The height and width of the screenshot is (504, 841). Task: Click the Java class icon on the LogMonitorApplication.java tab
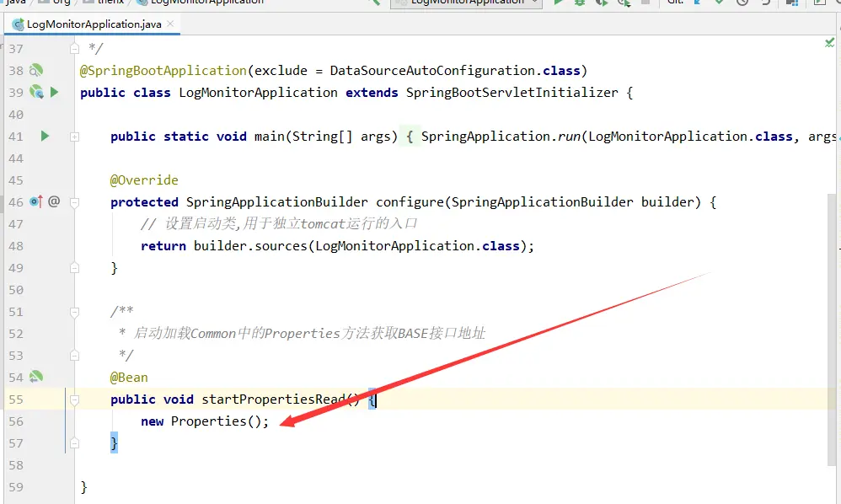(18, 24)
